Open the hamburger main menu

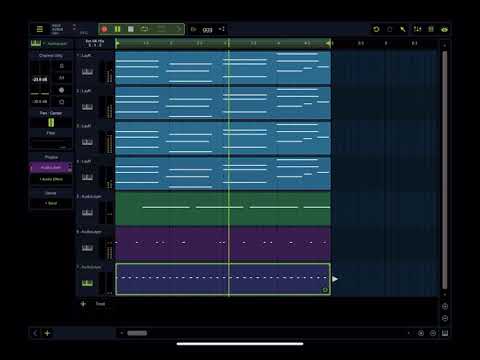point(39,29)
